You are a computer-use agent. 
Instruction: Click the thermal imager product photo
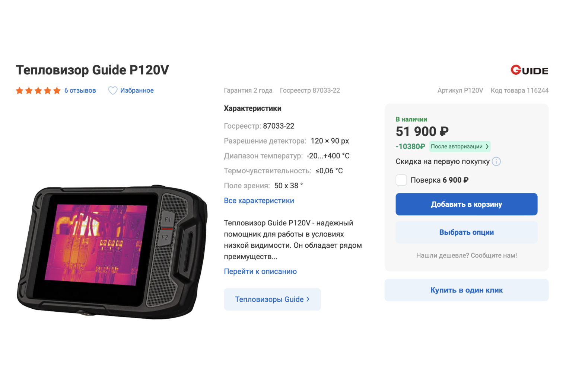pos(112,252)
